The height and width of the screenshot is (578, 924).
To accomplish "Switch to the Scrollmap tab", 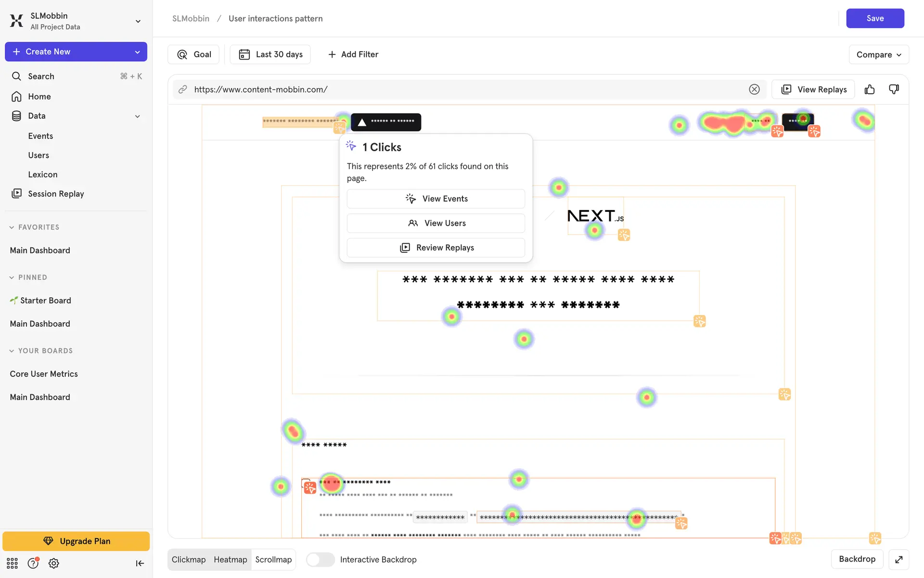I will pyautogui.click(x=273, y=559).
